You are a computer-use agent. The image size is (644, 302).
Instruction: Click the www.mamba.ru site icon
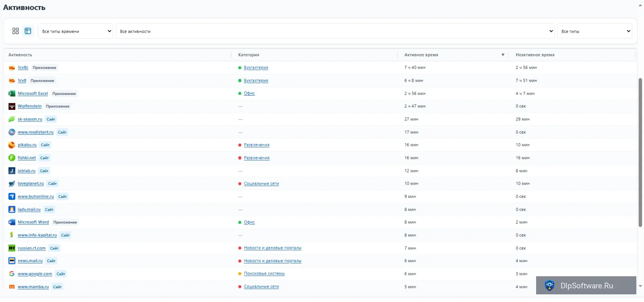(x=12, y=287)
